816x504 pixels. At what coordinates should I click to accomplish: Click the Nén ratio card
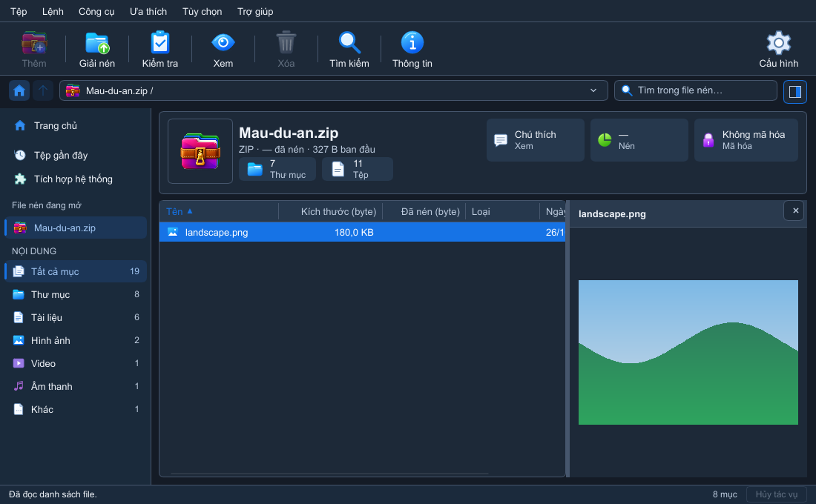(639, 140)
